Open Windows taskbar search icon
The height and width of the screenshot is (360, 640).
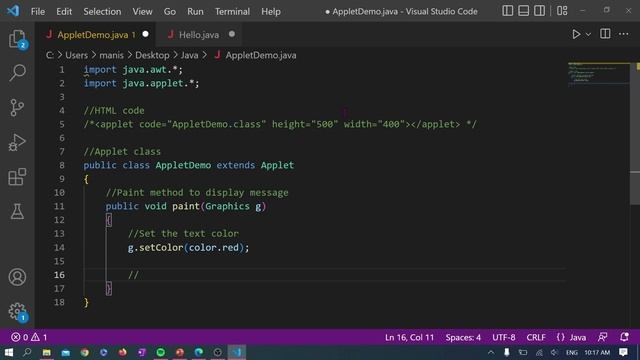(x=27, y=352)
